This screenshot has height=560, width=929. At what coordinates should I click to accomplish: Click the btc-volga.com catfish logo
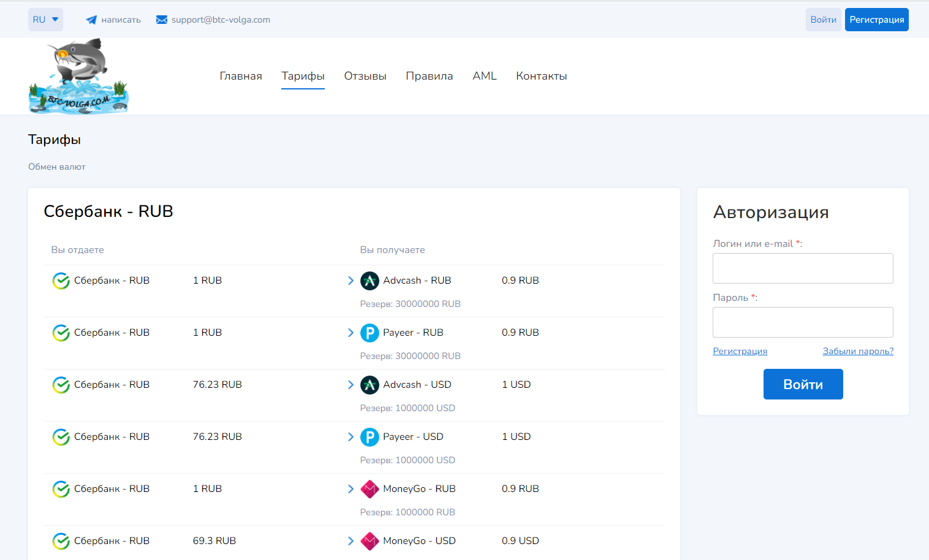pos(78,77)
